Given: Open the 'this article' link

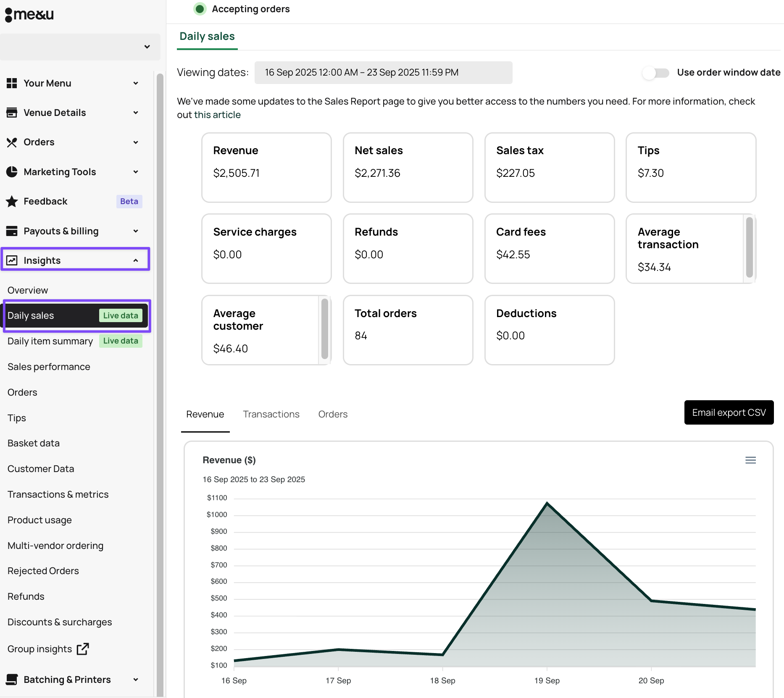Looking at the screenshot, I should (217, 115).
